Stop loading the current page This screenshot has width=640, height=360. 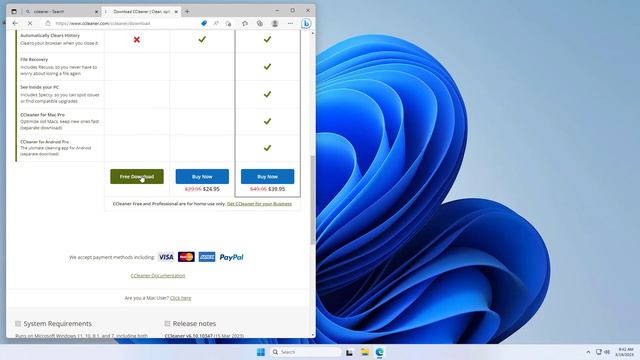(30, 23)
